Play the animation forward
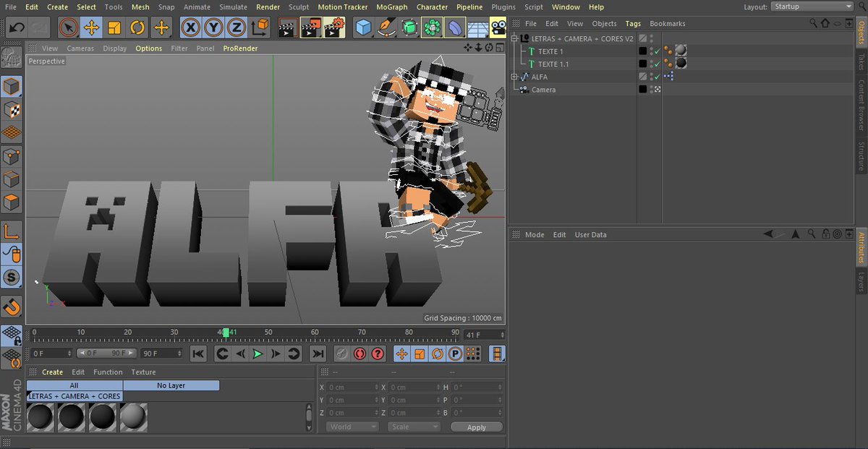The image size is (868, 449). [258, 354]
